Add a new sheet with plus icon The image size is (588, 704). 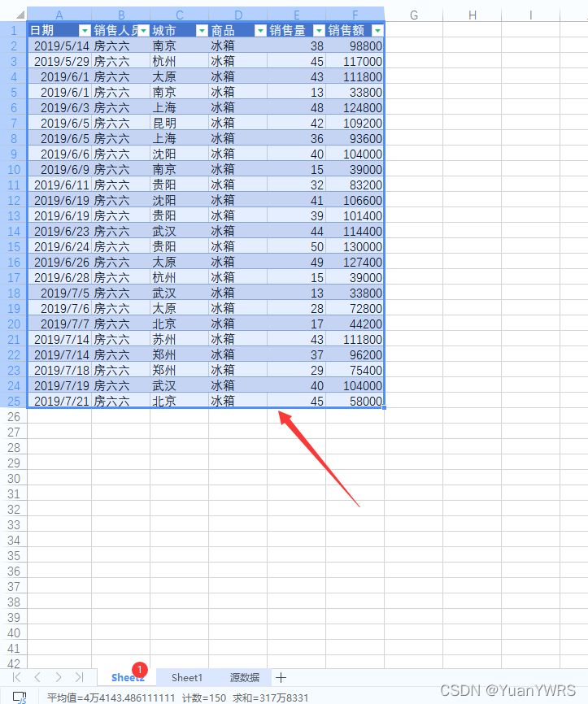pyautogui.click(x=281, y=677)
